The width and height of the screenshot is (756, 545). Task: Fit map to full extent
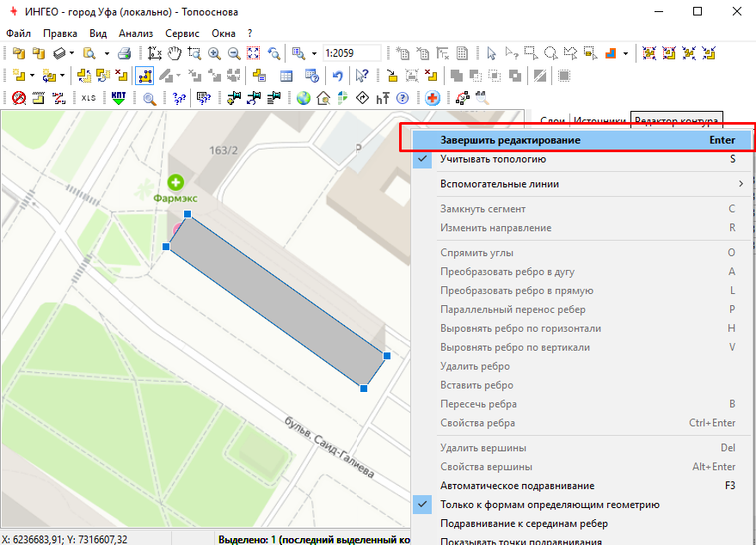(x=254, y=53)
